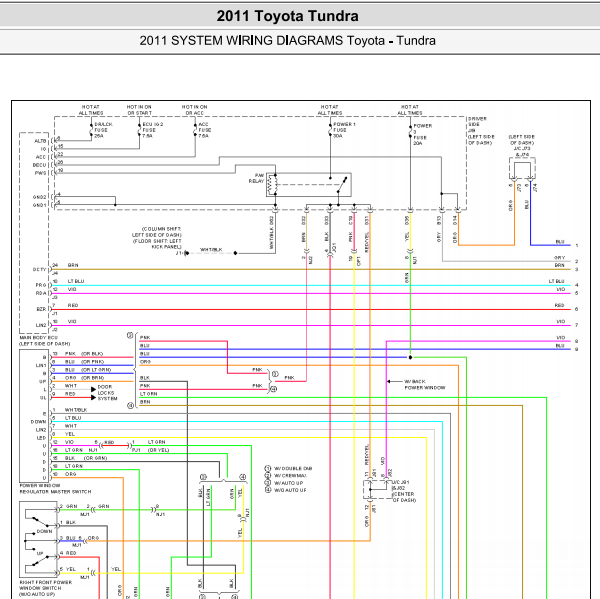Click the ACC FUSE 7.5A label
Image resolution: width=600 pixels, height=599 pixels.
(x=205, y=130)
